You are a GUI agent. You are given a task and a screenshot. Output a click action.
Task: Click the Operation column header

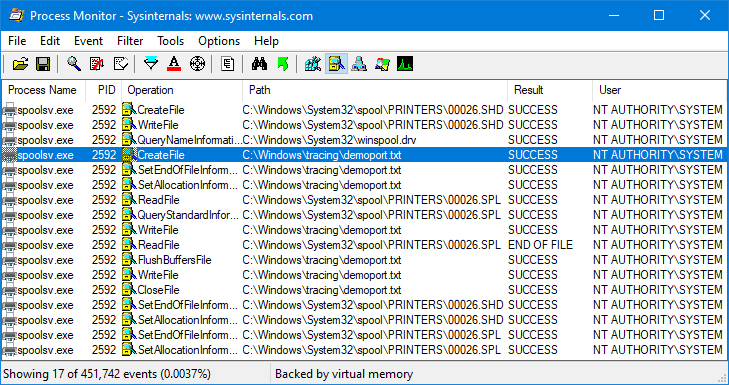[x=182, y=90]
